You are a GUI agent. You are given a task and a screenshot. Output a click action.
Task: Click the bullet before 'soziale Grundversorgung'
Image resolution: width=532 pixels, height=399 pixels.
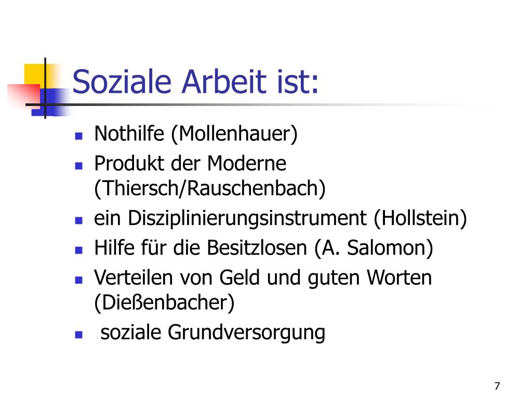(x=79, y=335)
